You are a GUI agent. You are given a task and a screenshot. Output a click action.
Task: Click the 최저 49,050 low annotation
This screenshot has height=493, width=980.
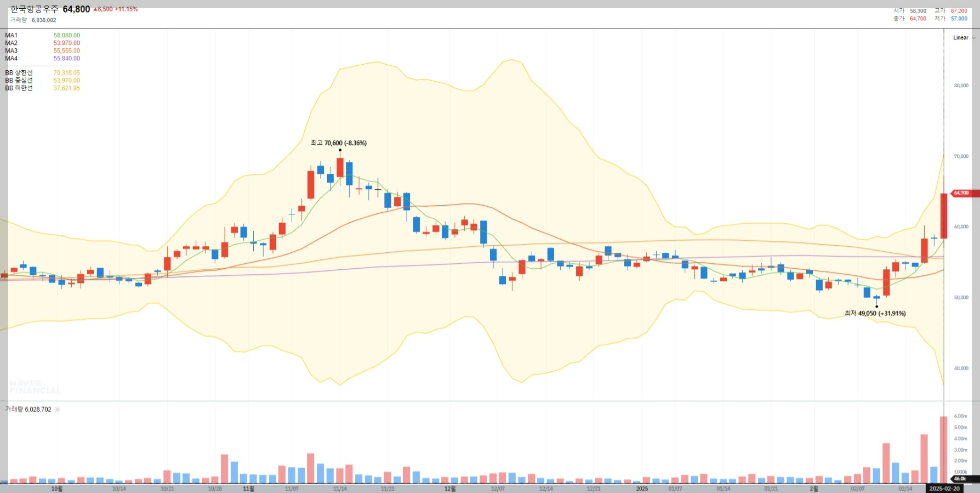[875, 313]
